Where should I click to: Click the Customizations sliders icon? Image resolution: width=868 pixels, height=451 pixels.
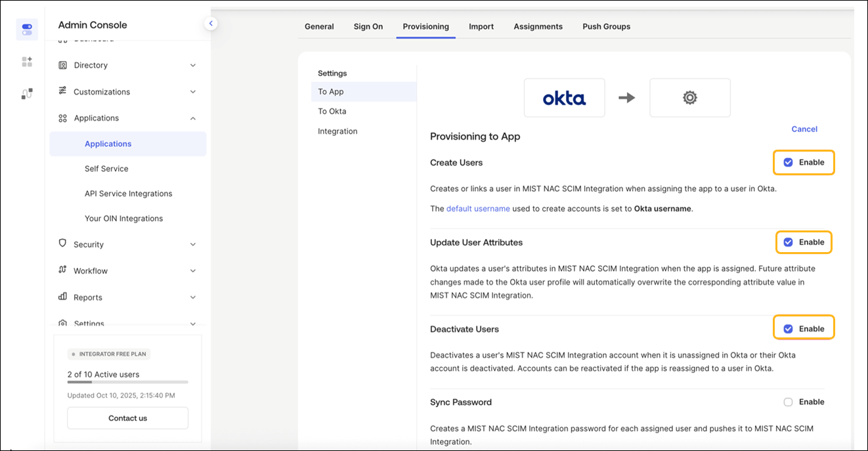click(63, 91)
